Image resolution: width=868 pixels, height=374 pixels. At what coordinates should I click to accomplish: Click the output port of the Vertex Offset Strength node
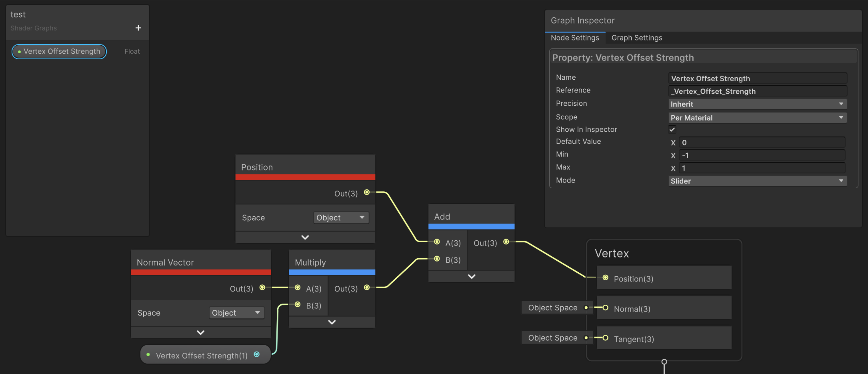point(256,354)
